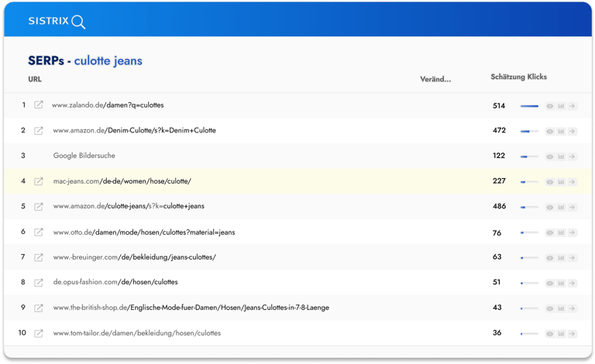Open the zalando.de /damen?q=culottes URL
This screenshot has height=364, width=595.
[108, 105]
